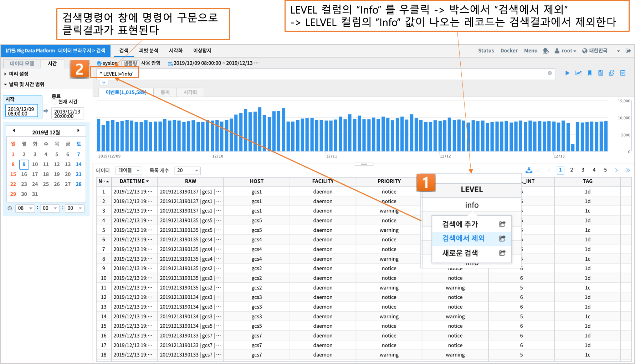Switch to the 피벗 분석 tab
Image resolution: width=635 pixels, height=364 pixels.
point(149,51)
